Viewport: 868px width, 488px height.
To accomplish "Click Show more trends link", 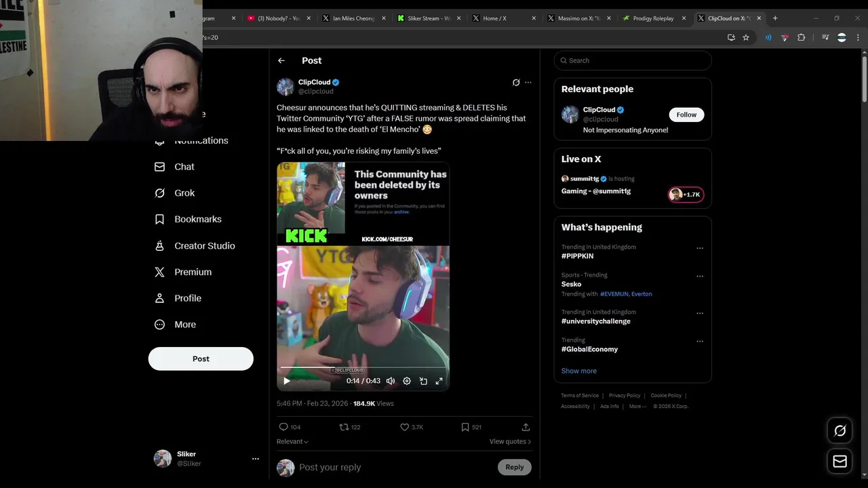I will [578, 371].
